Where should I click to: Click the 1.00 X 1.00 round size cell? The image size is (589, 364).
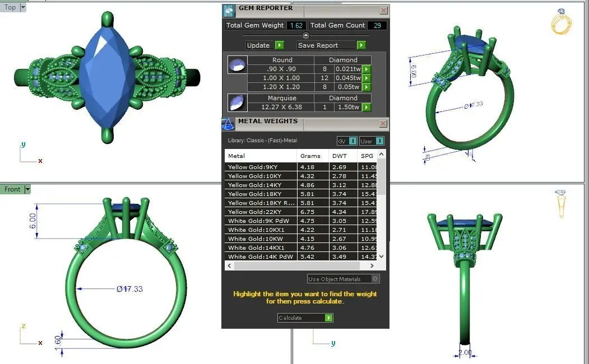pos(281,78)
